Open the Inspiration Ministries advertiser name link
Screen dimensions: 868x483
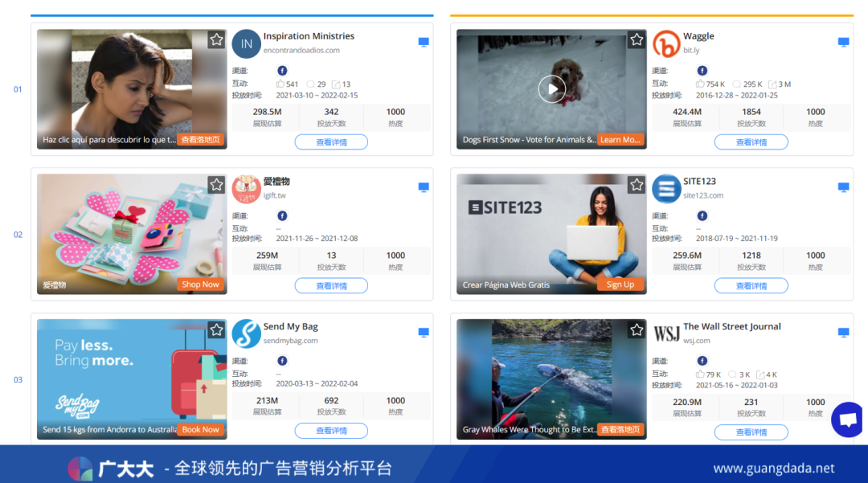pos(309,36)
